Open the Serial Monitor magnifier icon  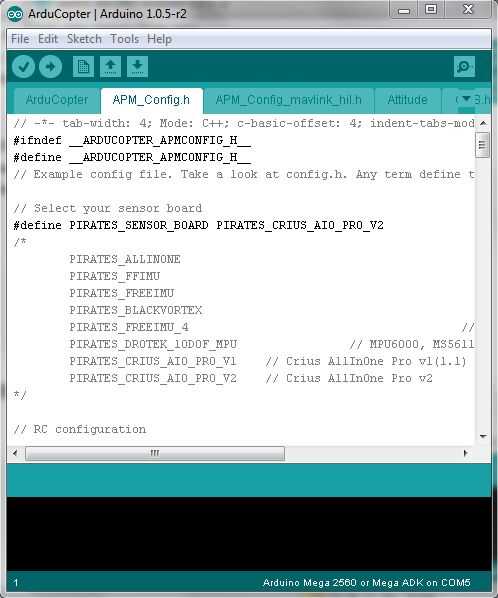(464, 67)
